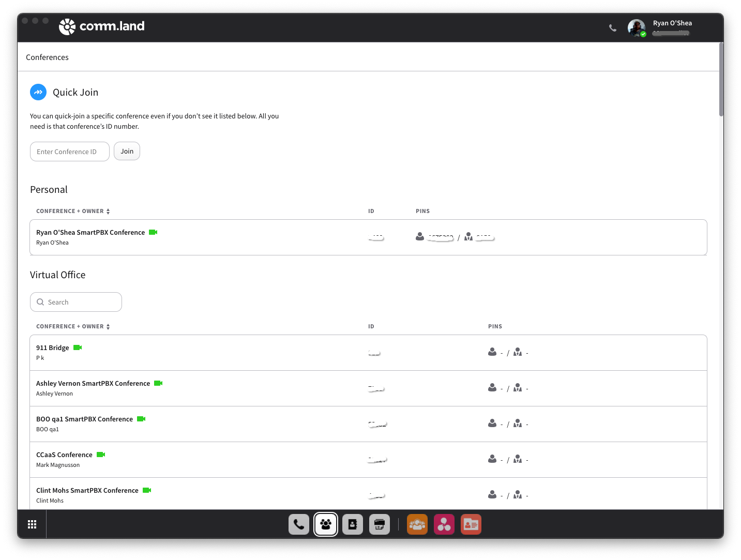Click moderator PIN icon for Ashley Vernon row

pos(518,387)
